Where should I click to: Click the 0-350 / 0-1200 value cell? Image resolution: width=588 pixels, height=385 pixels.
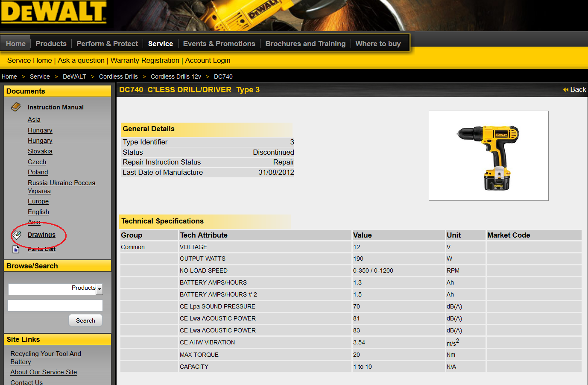pyautogui.click(x=398, y=270)
